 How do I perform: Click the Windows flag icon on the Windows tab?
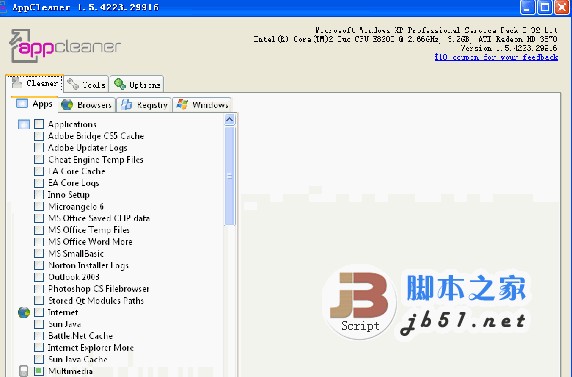pos(182,105)
